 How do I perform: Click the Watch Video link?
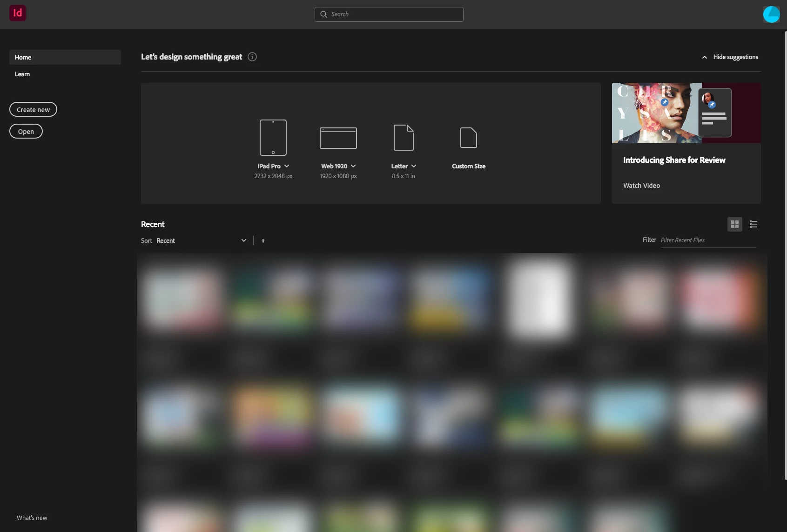pos(642,186)
